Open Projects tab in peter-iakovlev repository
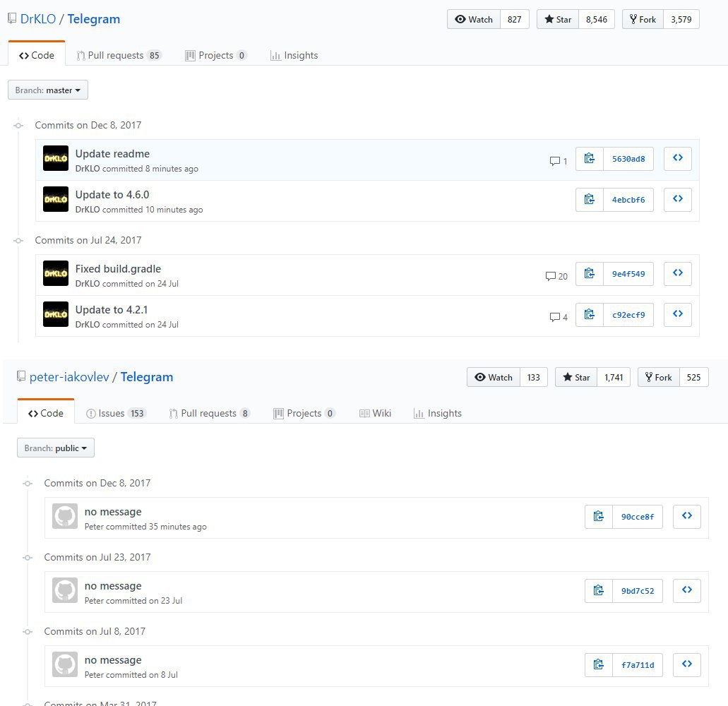This screenshot has height=706, width=728. click(304, 413)
